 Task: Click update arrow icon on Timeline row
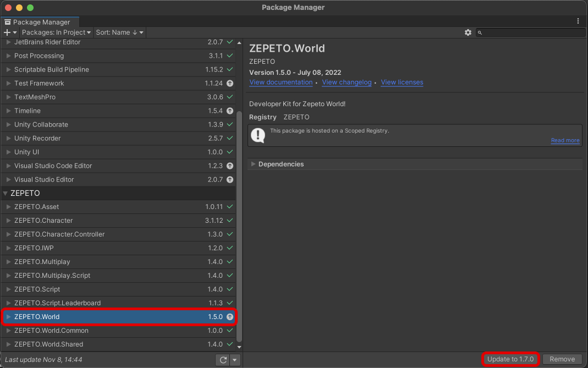coord(230,111)
